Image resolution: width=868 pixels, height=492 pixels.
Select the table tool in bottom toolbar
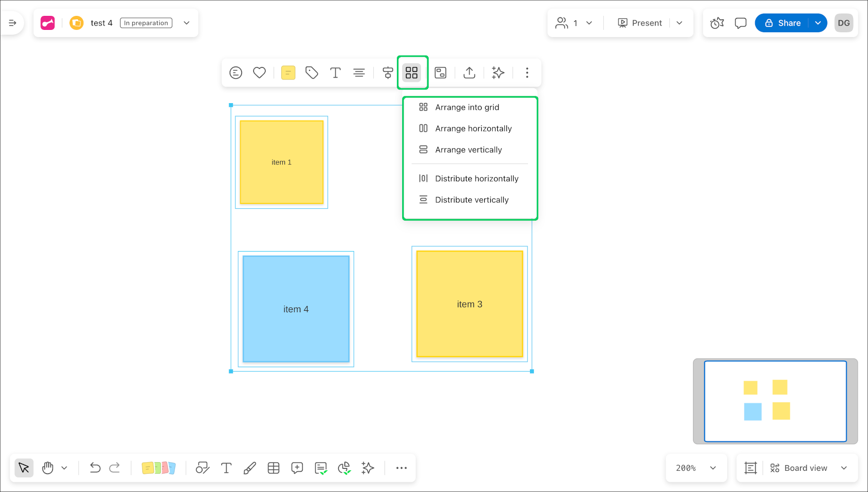click(273, 468)
